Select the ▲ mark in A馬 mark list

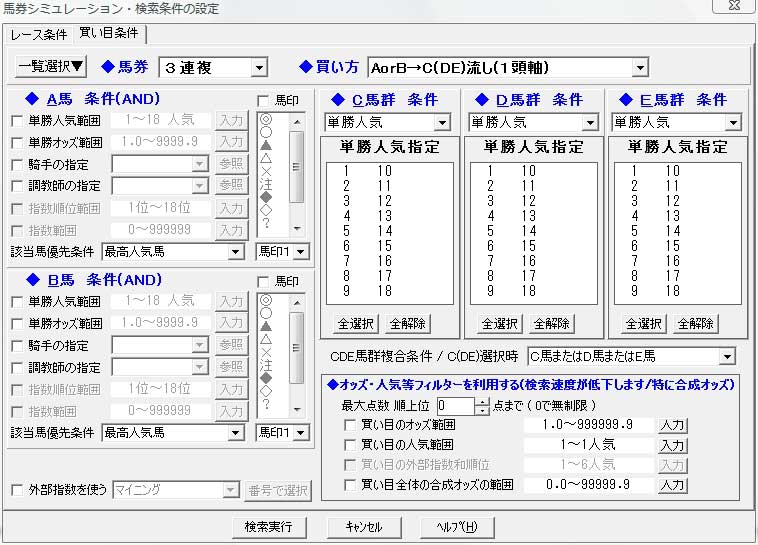click(265, 144)
